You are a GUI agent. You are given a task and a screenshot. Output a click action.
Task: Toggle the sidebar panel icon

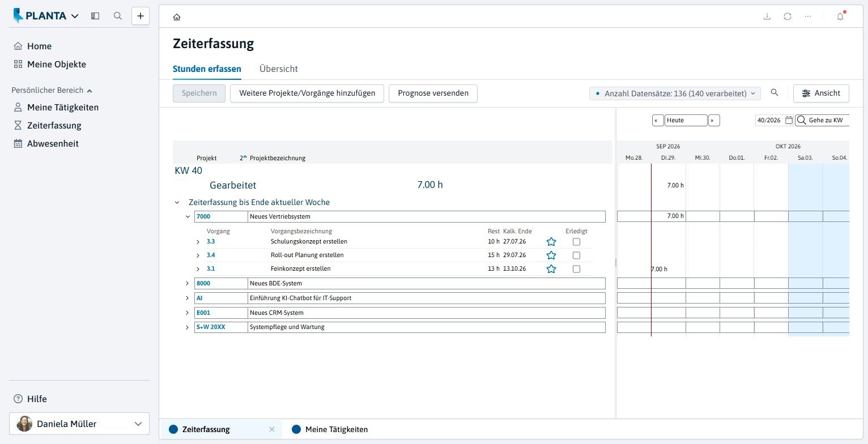[x=95, y=16]
